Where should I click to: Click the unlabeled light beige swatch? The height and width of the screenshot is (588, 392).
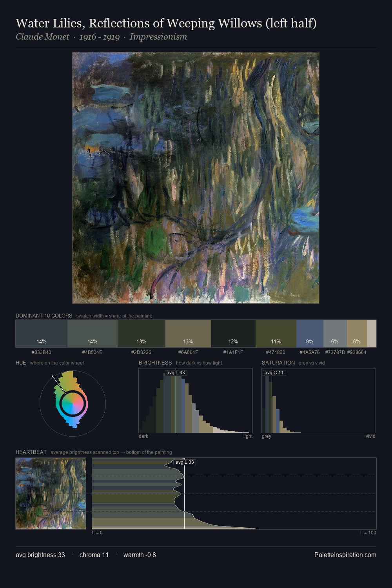point(372,334)
